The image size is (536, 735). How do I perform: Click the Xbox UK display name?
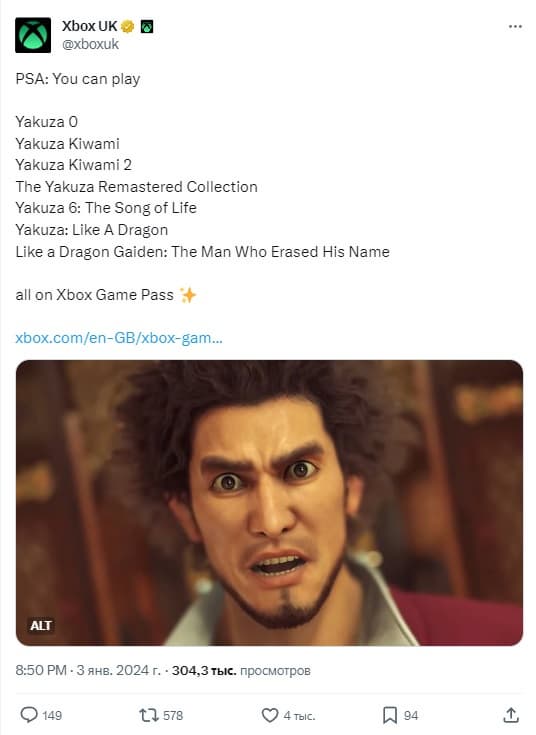(x=89, y=26)
